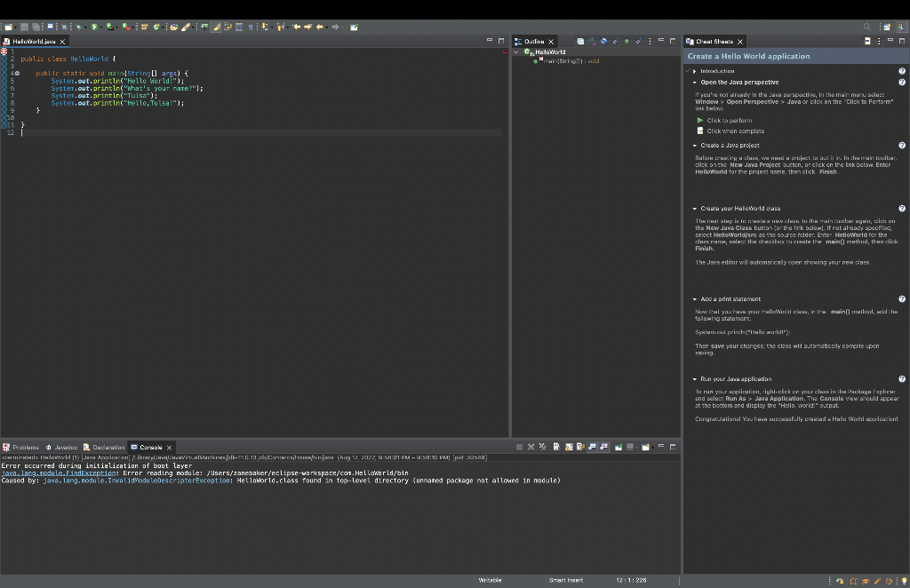Open the Search magnifier in top right
Viewport: 910px width, 588px height.
click(x=866, y=28)
